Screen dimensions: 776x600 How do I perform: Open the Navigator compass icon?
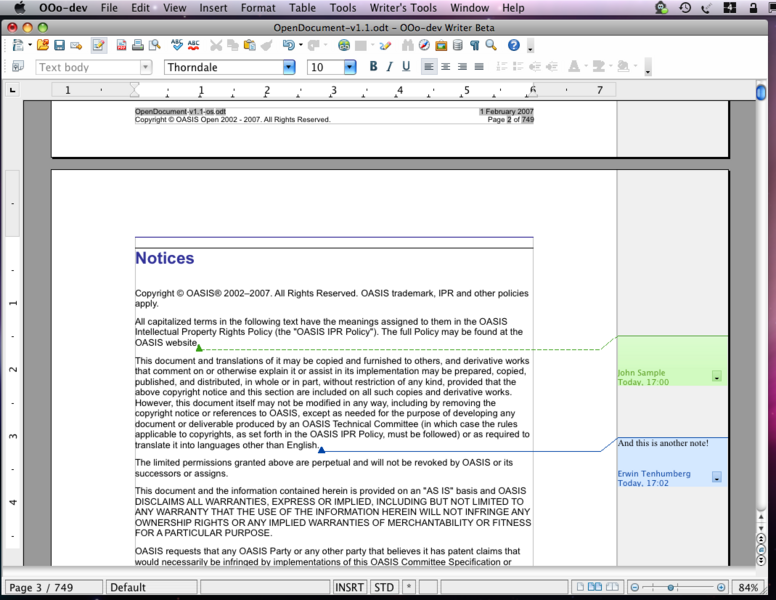pos(425,46)
